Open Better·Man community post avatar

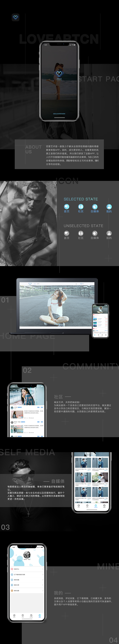12,422
